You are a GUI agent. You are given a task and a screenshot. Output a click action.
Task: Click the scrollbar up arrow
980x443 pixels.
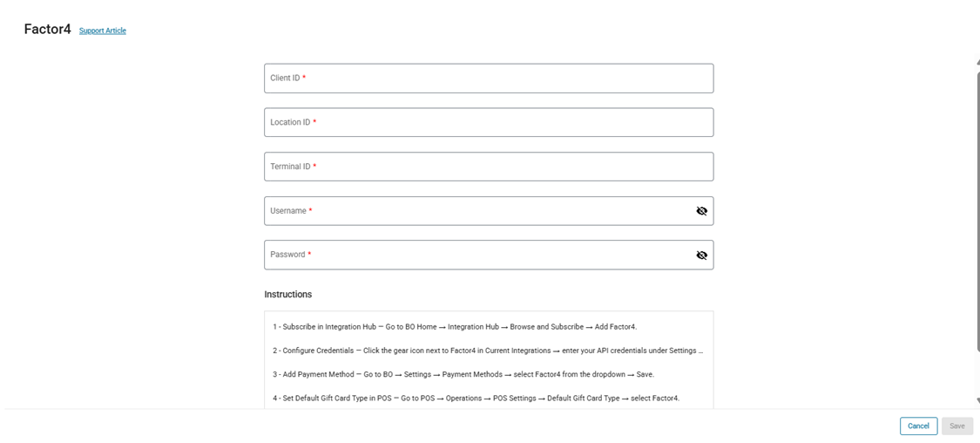[977, 62]
